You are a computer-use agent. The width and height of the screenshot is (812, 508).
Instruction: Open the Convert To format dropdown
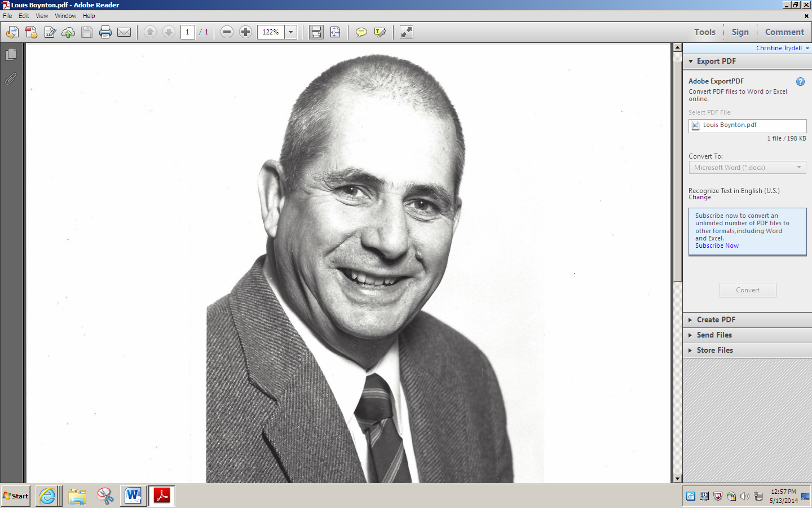(x=798, y=167)
